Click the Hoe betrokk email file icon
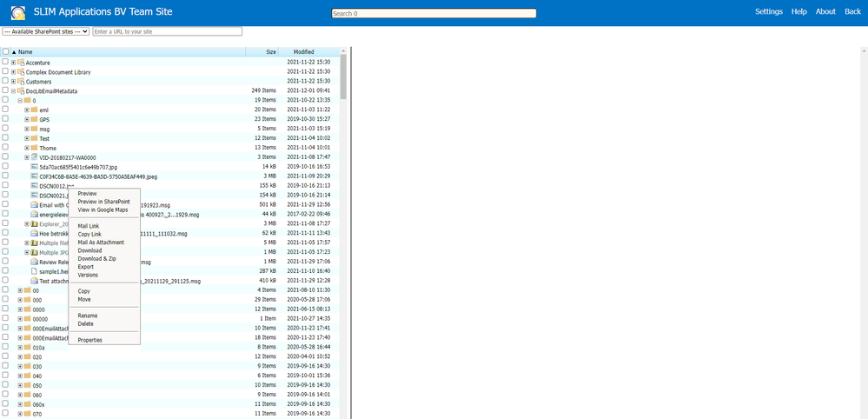The height and width of the screenshot is (419, 868). pos(34,233)
